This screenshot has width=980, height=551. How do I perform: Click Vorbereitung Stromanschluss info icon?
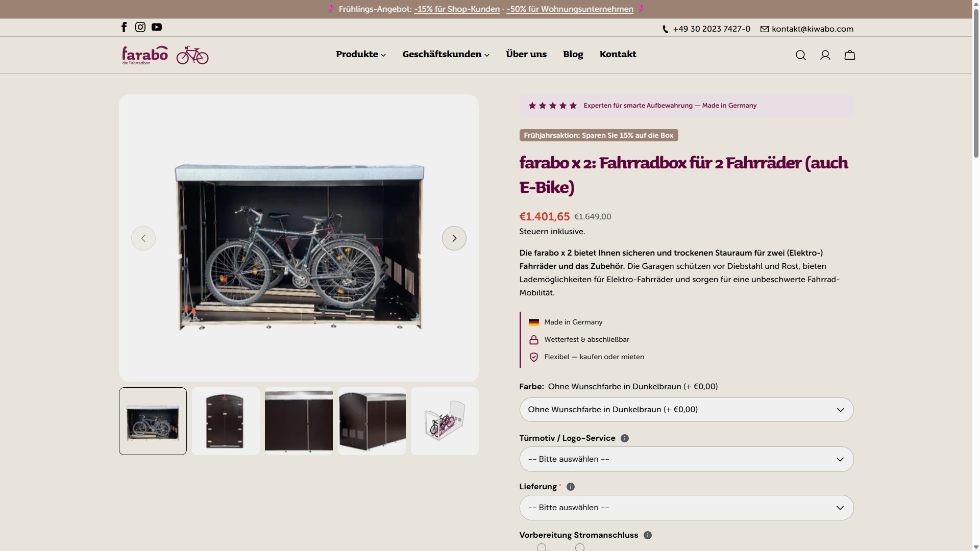click(648, 535)
